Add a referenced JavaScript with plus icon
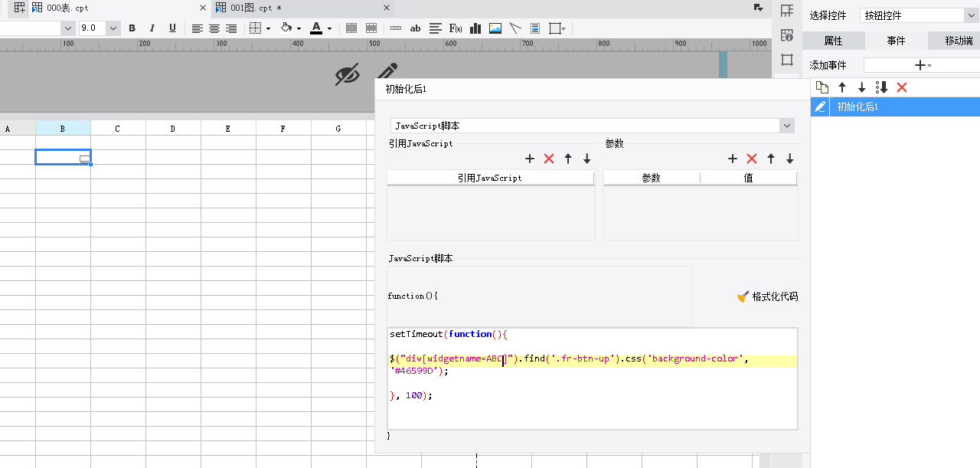980x468 pixels. (x=530, y=159)
